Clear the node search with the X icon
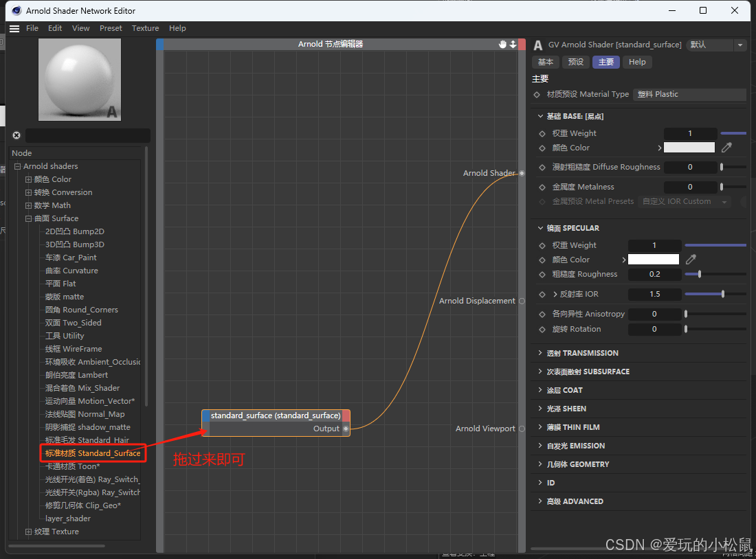756x559 pixels. point(16,135)
